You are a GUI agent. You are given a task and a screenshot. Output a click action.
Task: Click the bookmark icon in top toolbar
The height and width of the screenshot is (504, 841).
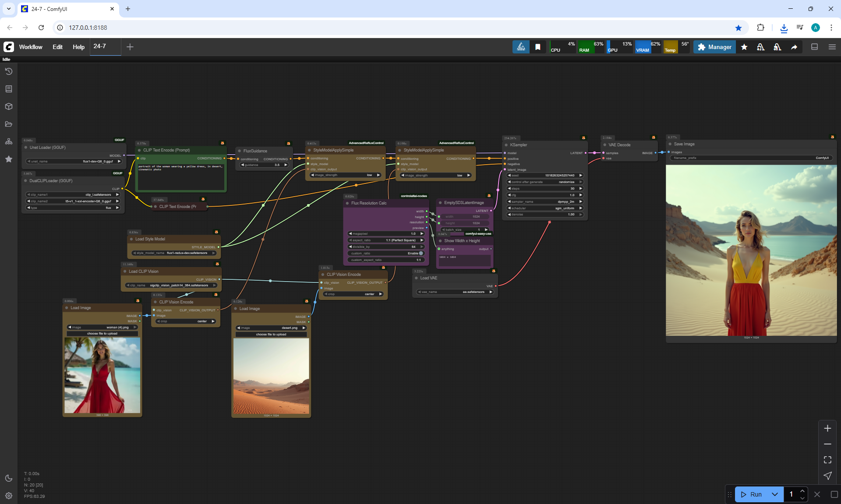coord(537,47)
